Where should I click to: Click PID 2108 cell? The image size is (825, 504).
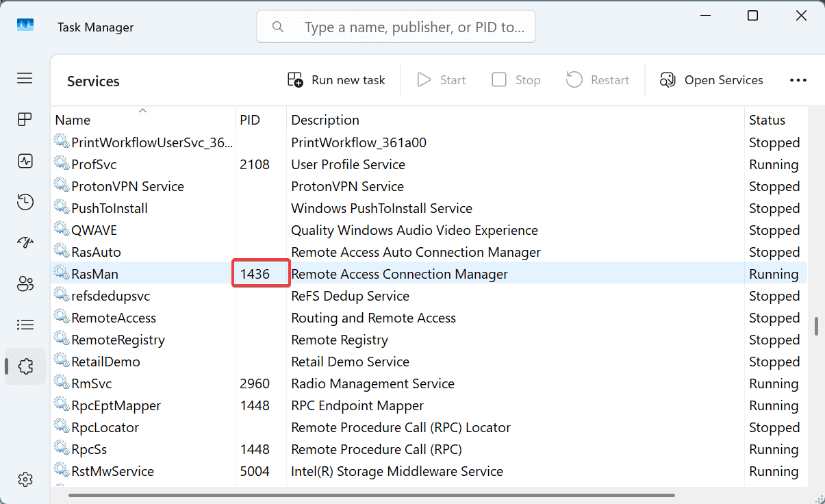point(255,164)
